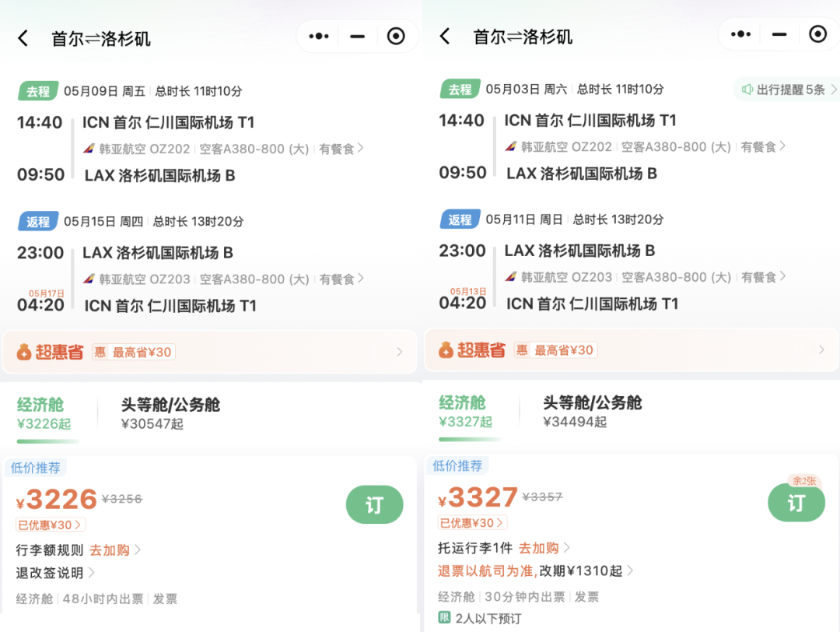Viewport: 840px width, 632px height.
Task: Book the ¥3226 fare with 订 button
Action: click(374, 504)
